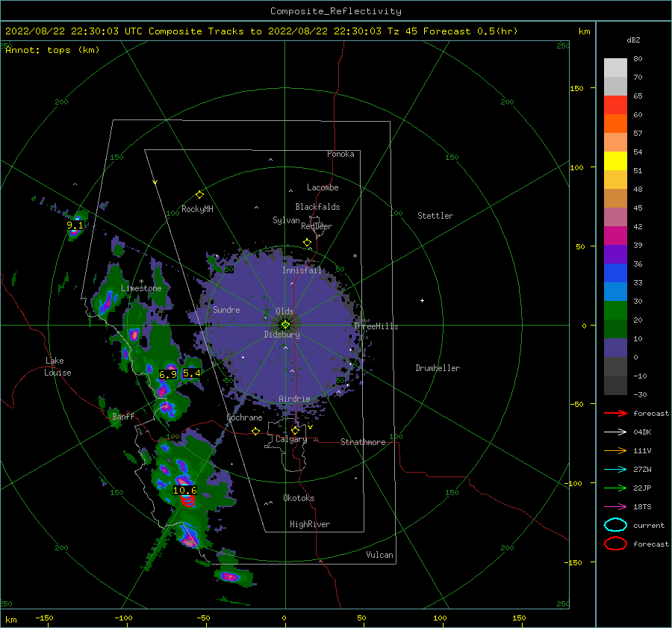Click the storm top label 5.4

click(191, 373)
